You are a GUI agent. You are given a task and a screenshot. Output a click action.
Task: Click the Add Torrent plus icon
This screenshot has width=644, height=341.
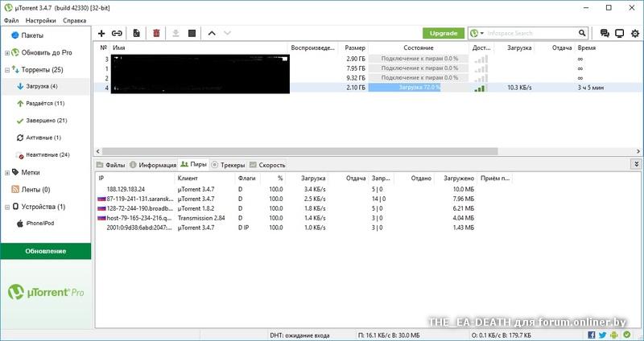point(101,33)
